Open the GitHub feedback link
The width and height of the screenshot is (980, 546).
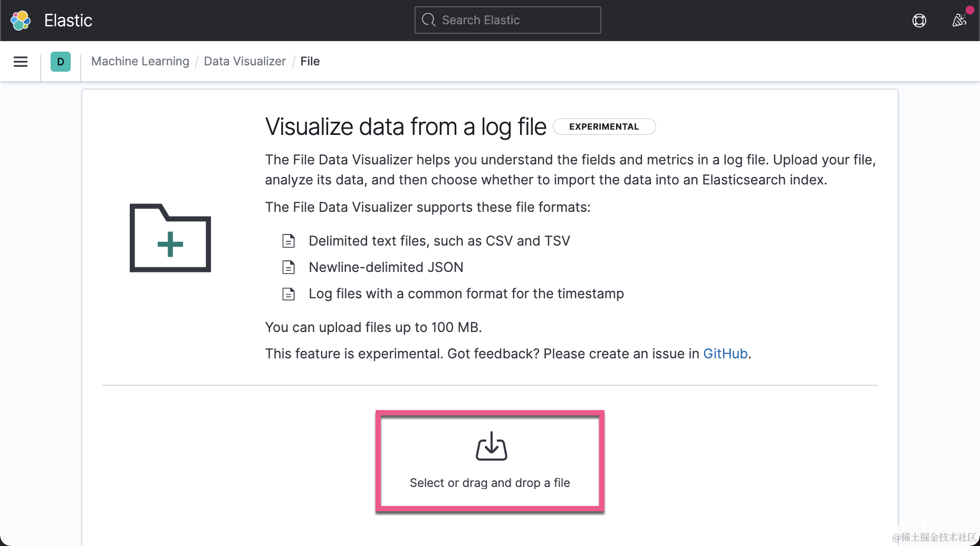click(x=725, y=354)
